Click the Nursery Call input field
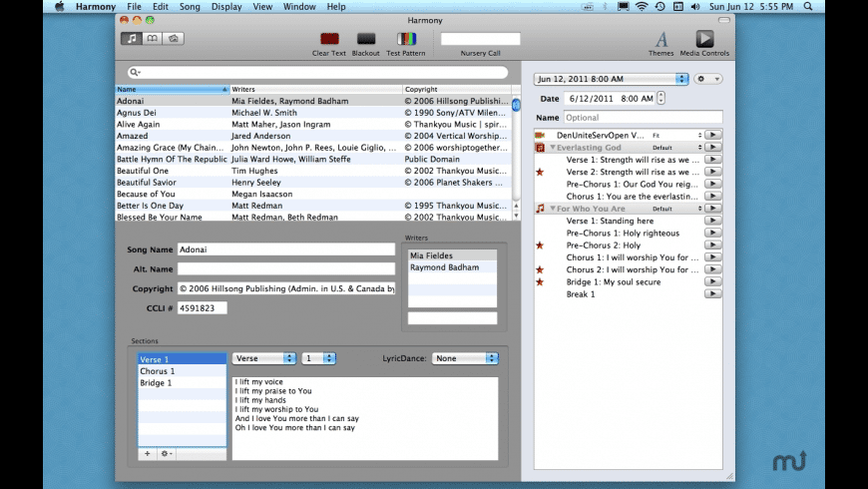Image resolution: width=868 pixels, height=489 pixels. (x=480, y=39)
